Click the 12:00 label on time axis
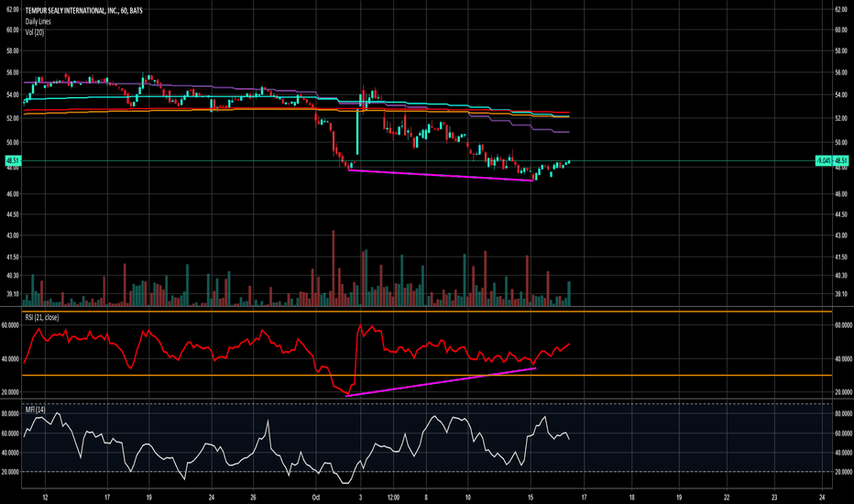Viewport: 854px width, 504px height. point(393,497)
